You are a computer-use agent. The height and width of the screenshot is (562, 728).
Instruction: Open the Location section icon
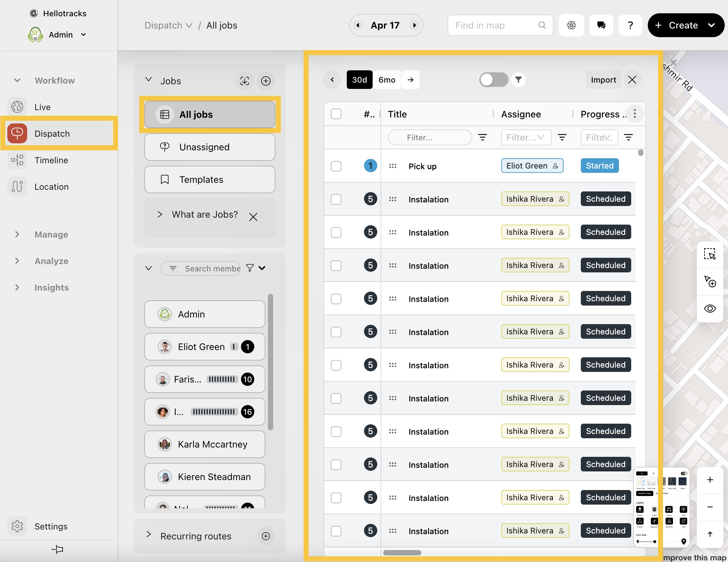17,186
